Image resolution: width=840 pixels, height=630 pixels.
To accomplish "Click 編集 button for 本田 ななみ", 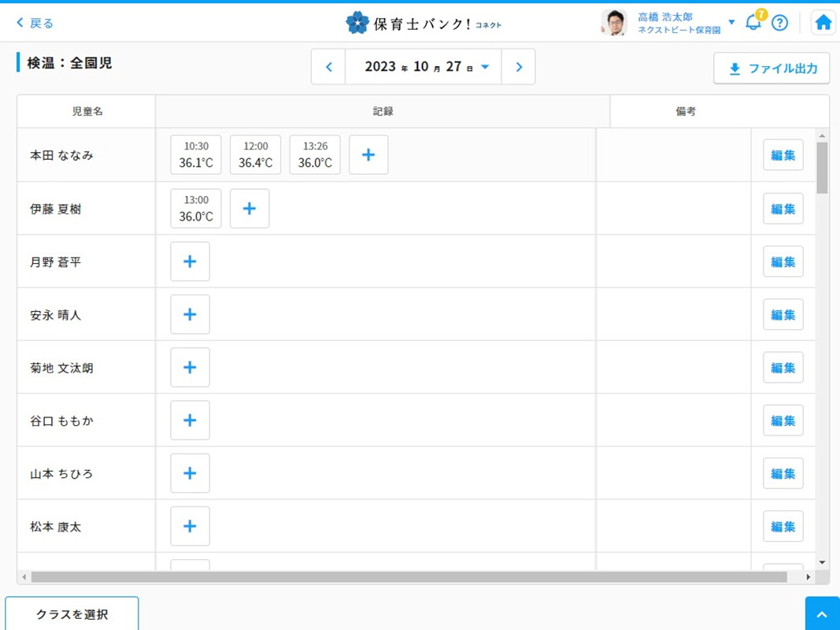I will [x=783, y=155].
